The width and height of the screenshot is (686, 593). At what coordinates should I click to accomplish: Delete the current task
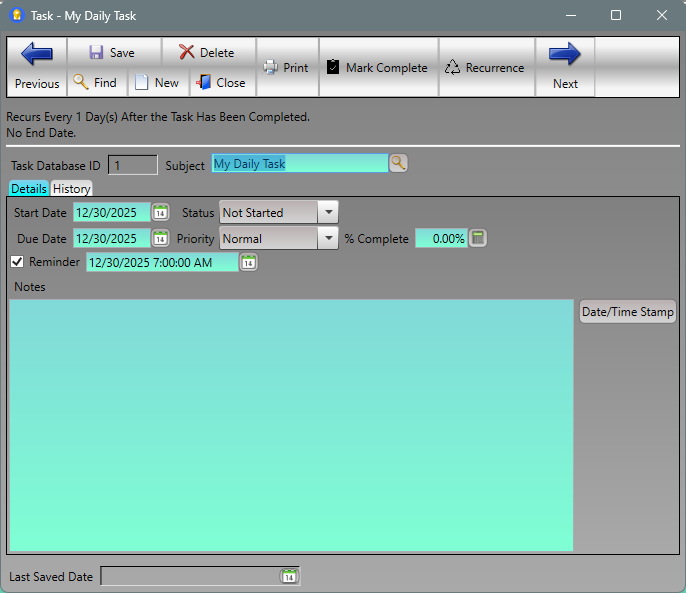click(x=206, y=53)
